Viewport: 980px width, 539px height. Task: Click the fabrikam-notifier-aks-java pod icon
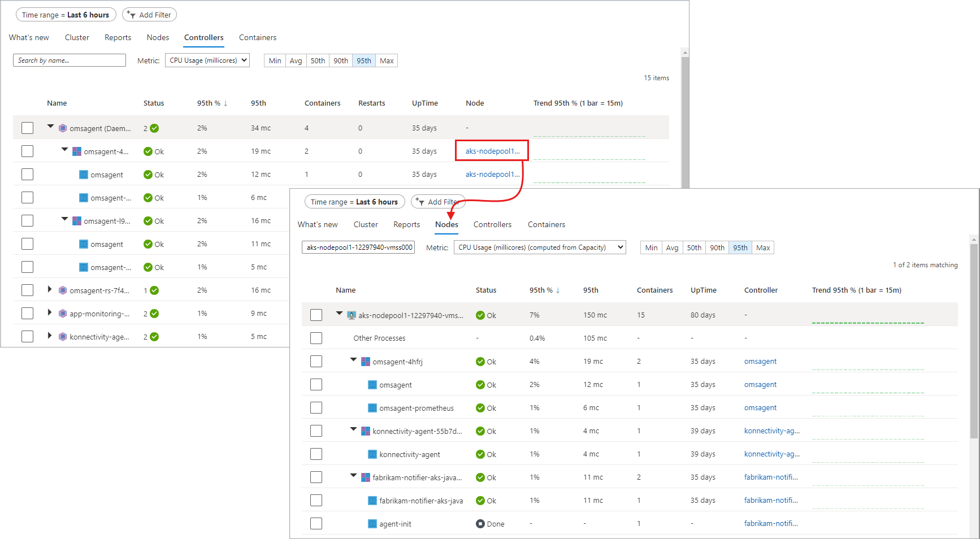[x=366, y=477]
